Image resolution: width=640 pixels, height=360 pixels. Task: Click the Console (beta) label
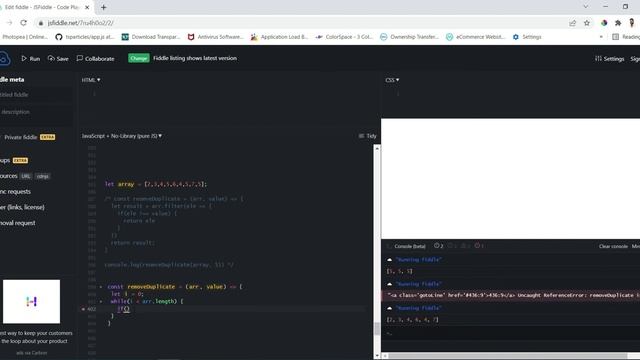[x=410, y=246]
